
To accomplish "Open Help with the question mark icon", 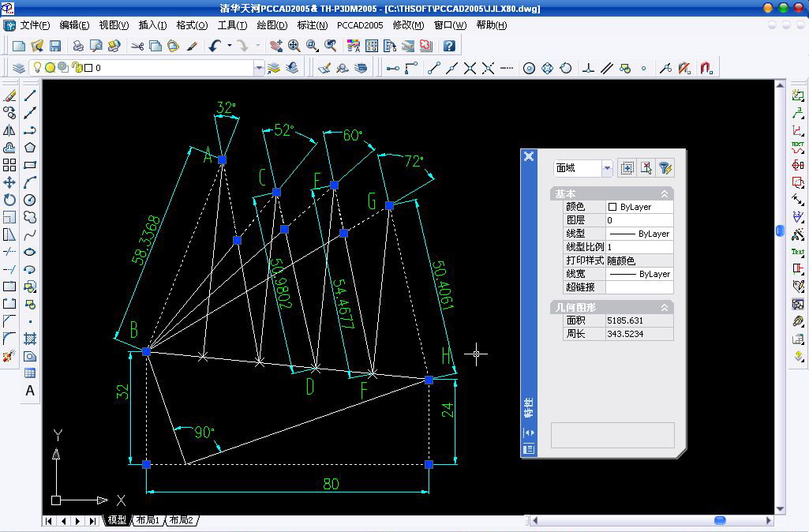I will tap(449, 46).
